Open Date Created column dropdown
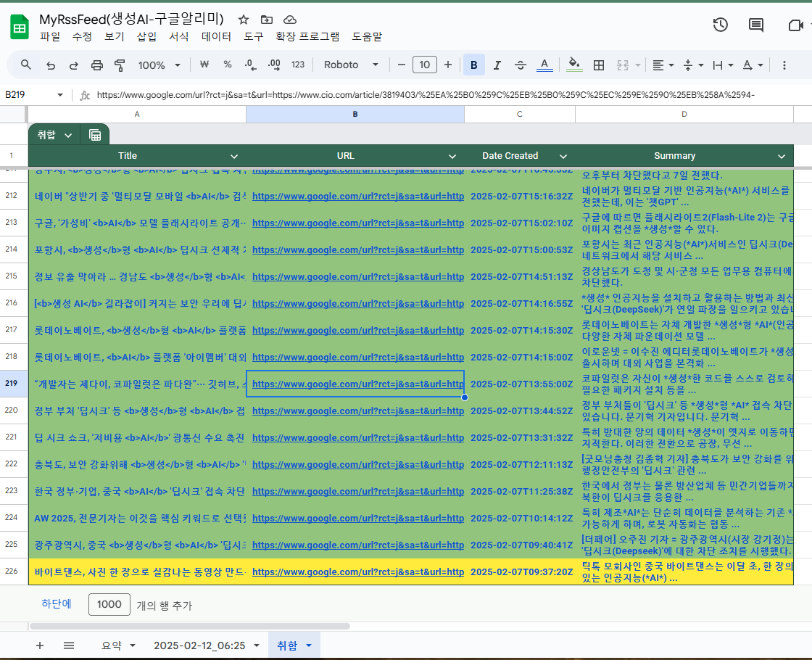The width and height of the screenshot is (812, 660). pyautogui.click(x=563, y=156)
